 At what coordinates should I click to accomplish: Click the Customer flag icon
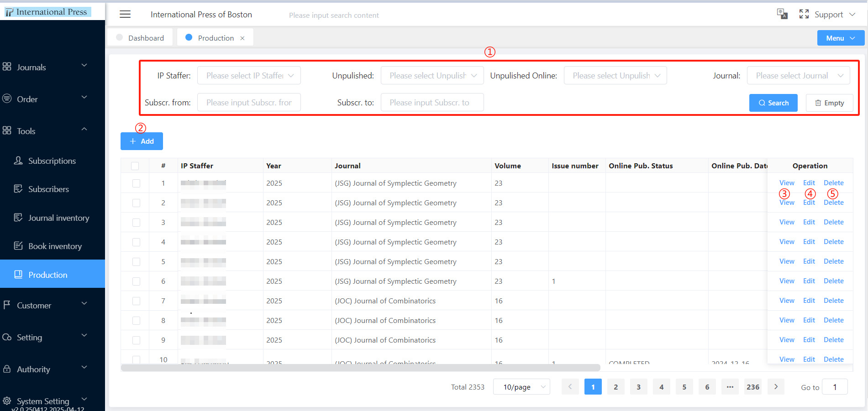click(7, 305)
